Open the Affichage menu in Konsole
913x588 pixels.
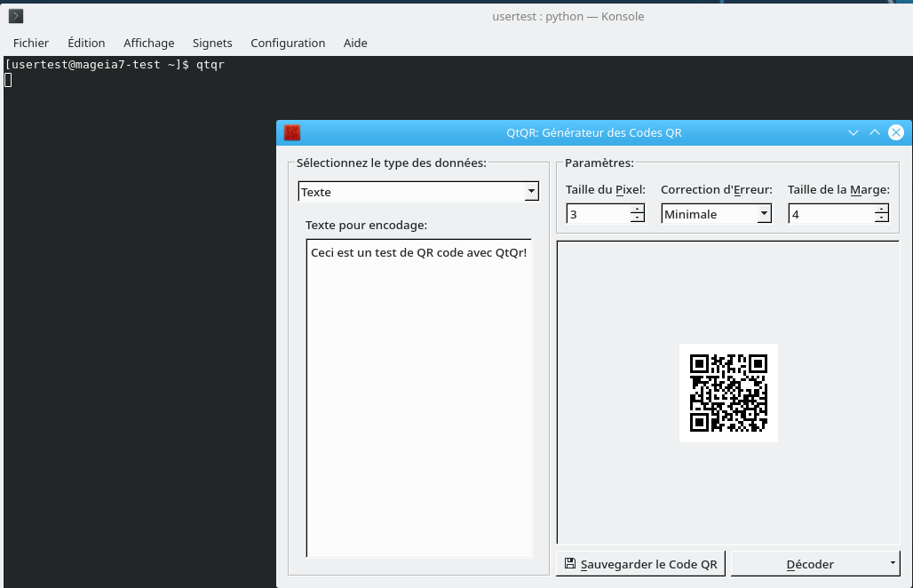pos(148,44)
